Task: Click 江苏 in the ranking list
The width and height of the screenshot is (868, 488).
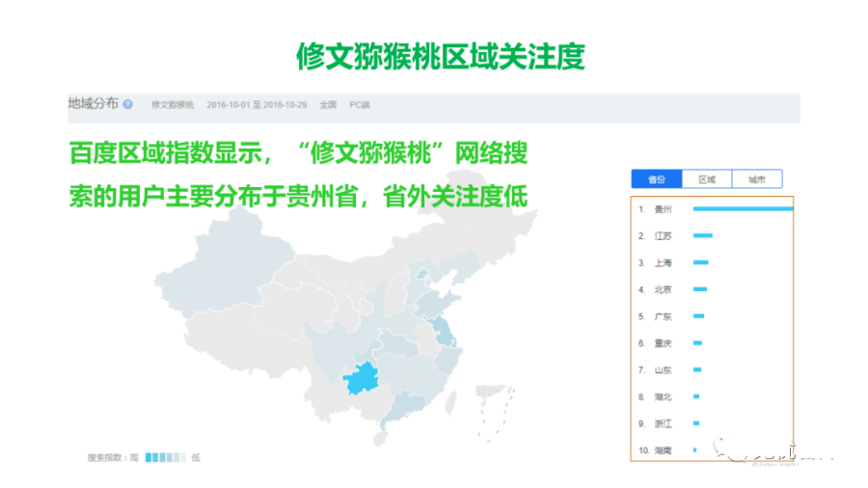Action: pyautogui.click(x=663, y=235)
